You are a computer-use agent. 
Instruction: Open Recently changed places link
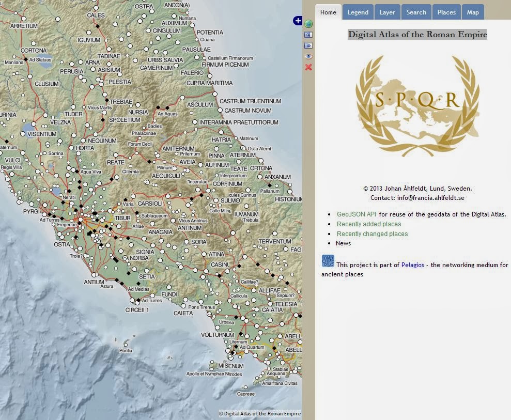pos(372,234)
